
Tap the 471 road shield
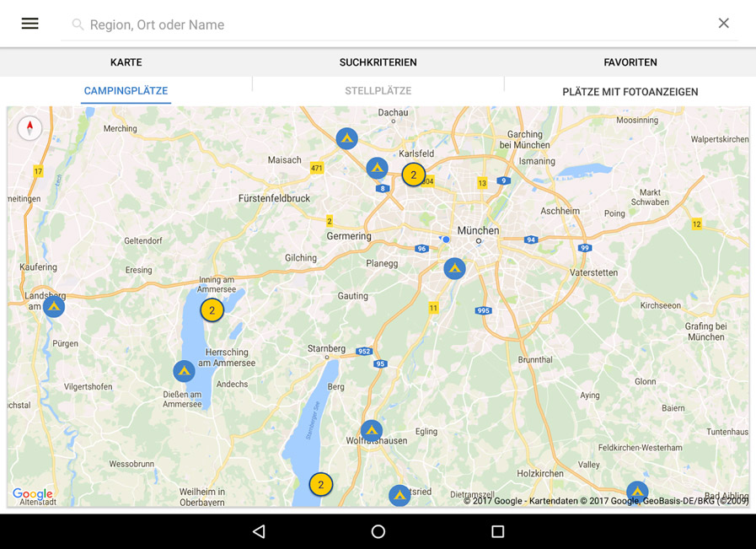point(317,168)
